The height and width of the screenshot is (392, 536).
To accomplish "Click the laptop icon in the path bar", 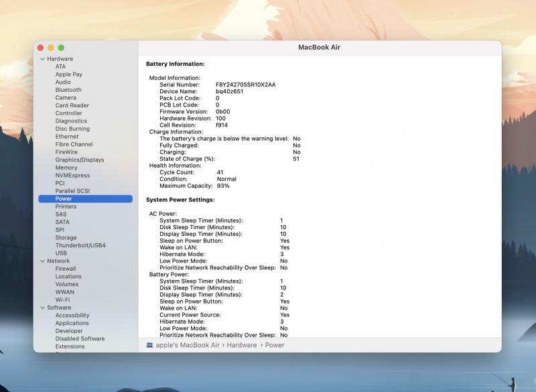I will (x=149, y=345).
